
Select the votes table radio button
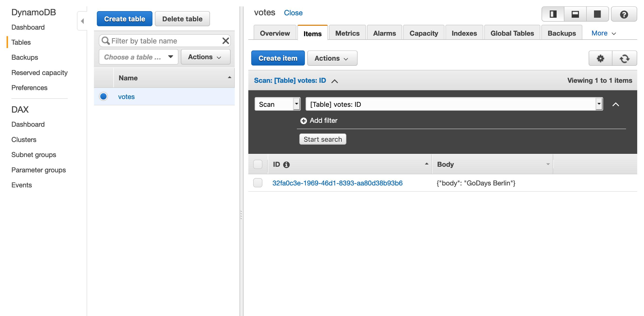(x=103, y=96)
